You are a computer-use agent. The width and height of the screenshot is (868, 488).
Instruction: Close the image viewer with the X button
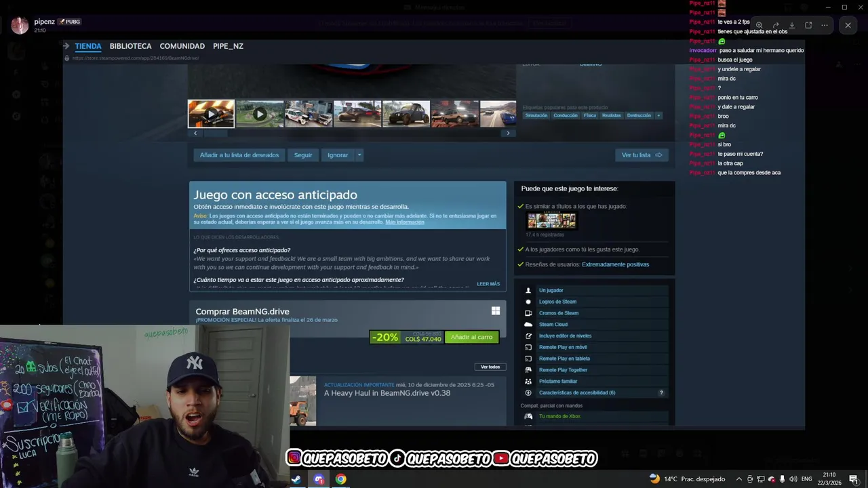pyautogui.click(x=848, y=25)
